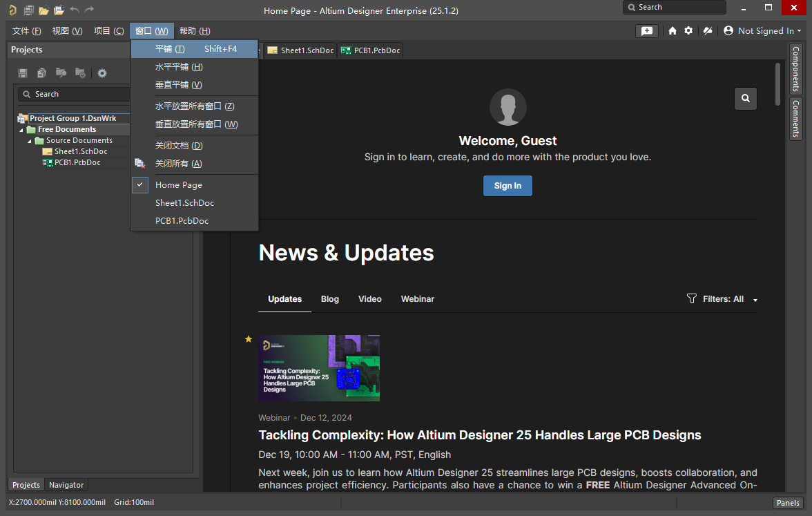The width and height of the screenshot is (812, 516).
Task: Click the Home icon in top bar
Action: [673, 30]
